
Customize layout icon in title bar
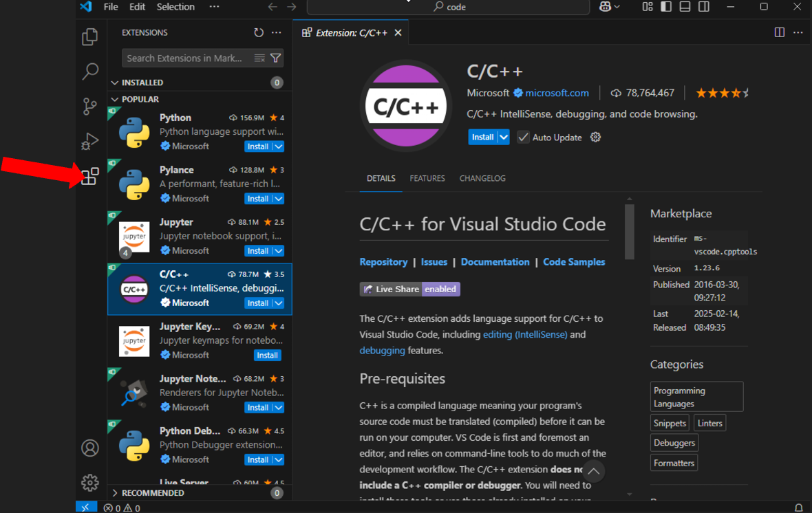pos(648,7)
